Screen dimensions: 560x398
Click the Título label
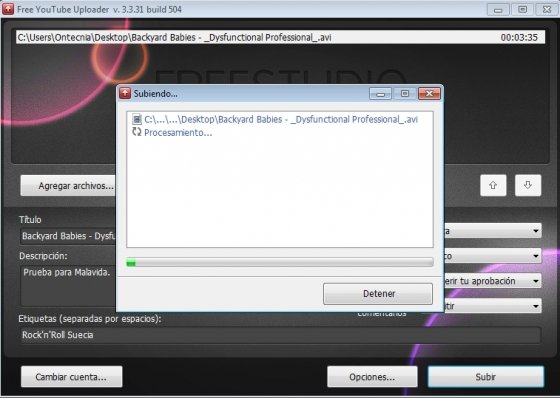[30, 219]
